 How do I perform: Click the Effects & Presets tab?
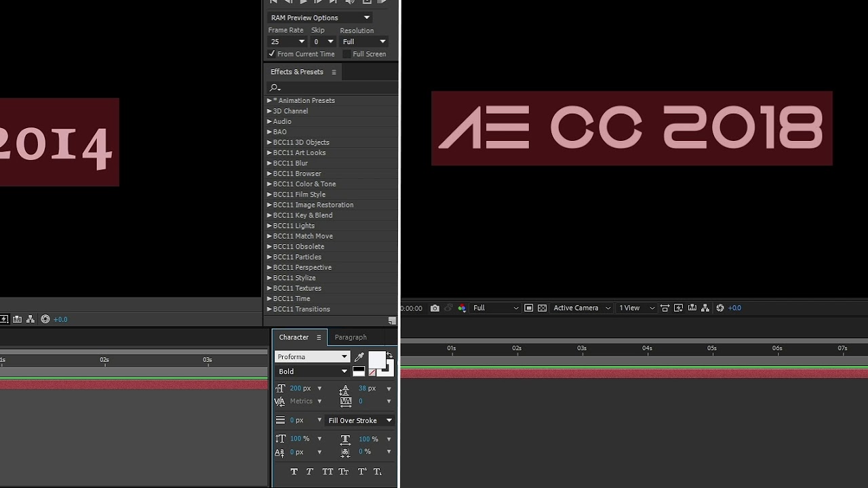point(297,72)
